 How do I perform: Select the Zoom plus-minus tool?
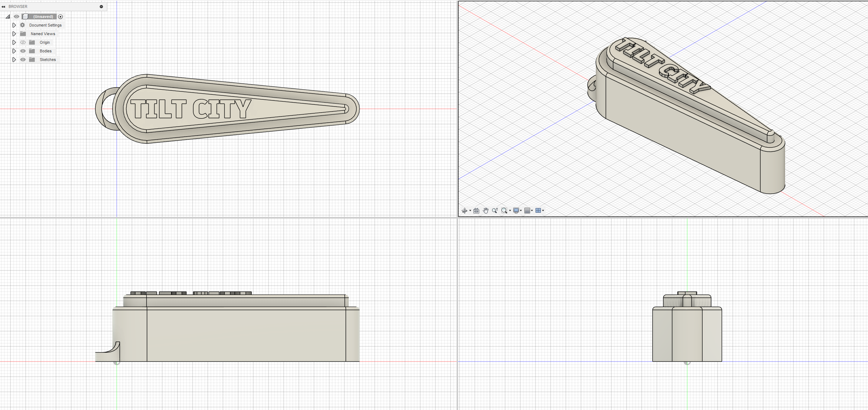click(495, 211)
